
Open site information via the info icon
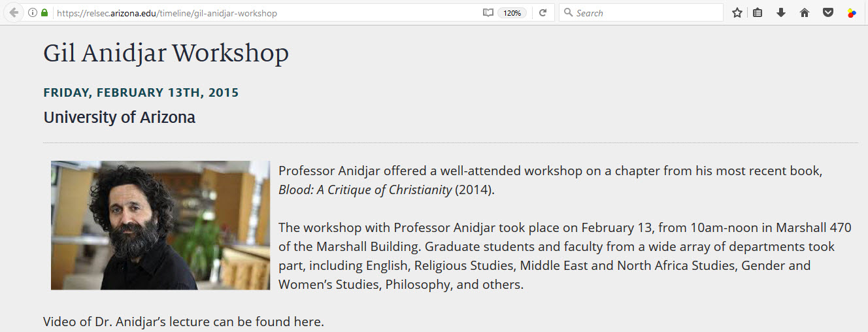click(33, 12)
